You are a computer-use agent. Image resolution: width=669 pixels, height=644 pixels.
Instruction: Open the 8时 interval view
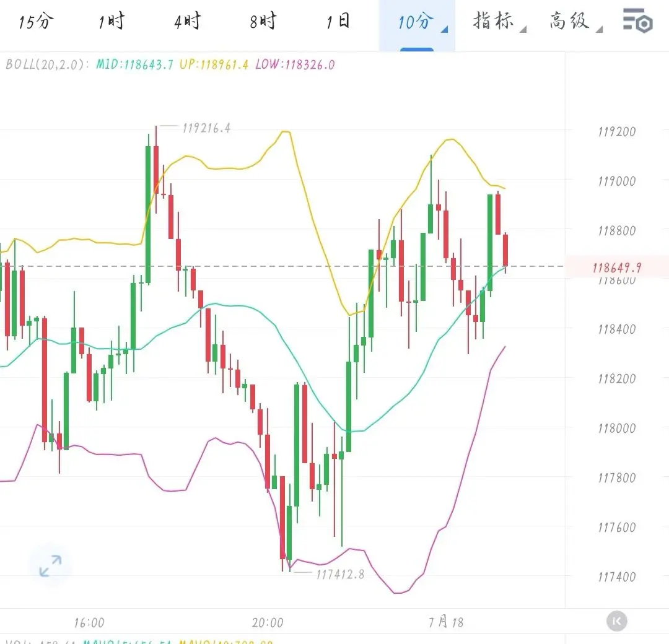coord(263,21)
